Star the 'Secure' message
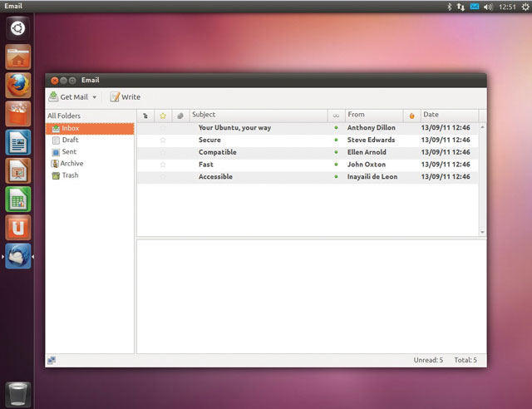 click(x=163, y=140)
